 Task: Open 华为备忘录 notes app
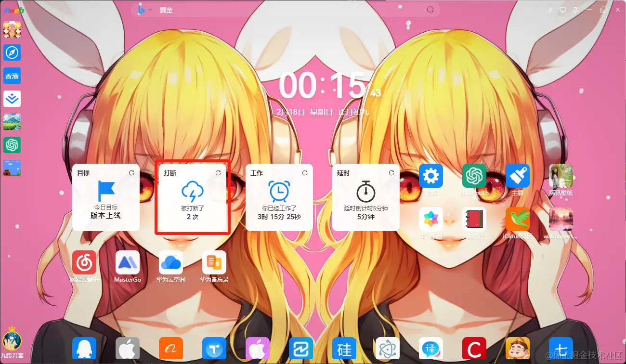coord(214,262)
